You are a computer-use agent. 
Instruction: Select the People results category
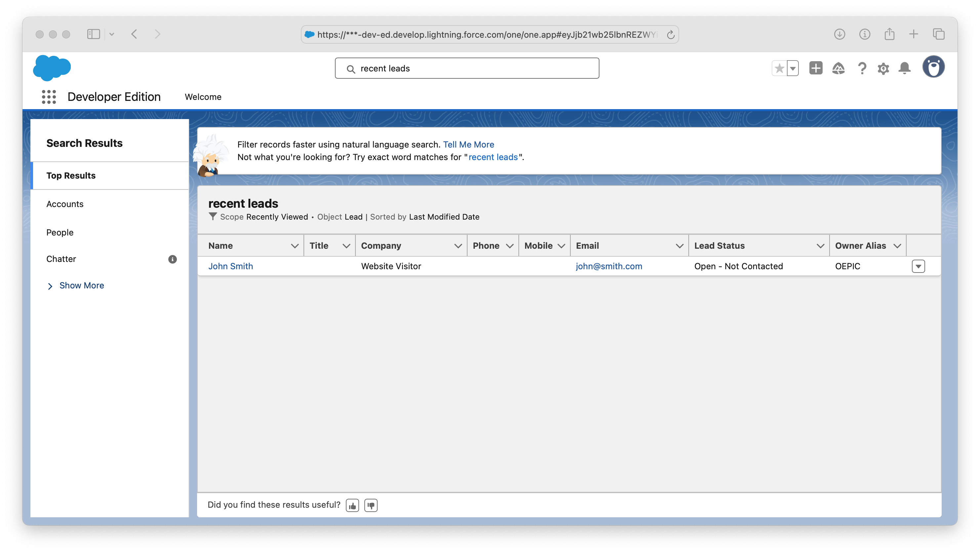[x=60, y=232]
